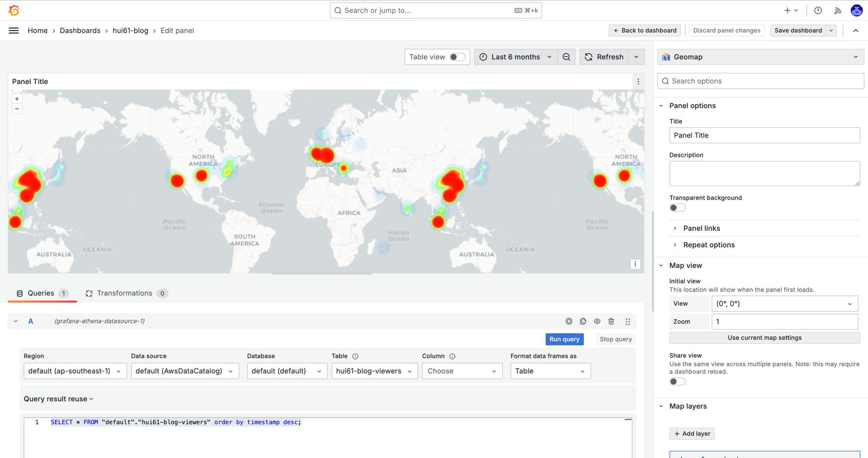This screenshot has width=868, height=458.
Task: Click the Grafana logo icon
Action: pyautogui.click(x=14, y=10)
